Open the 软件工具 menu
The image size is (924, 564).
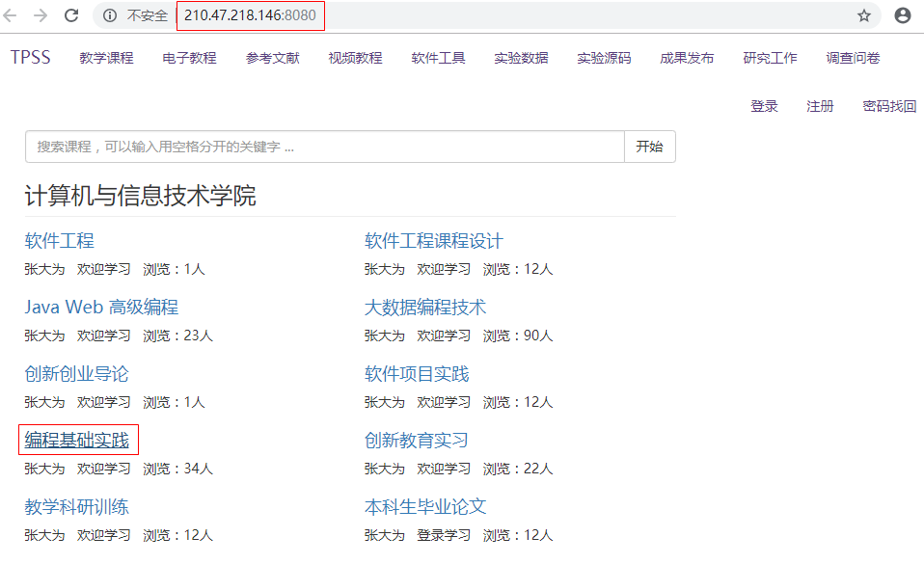[x=439, y=58]
